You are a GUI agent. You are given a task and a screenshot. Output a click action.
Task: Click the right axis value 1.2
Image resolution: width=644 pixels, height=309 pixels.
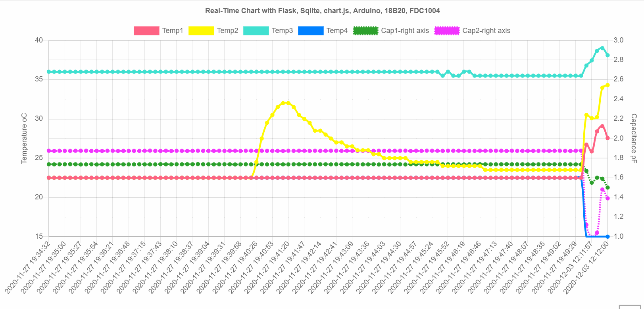(x=618, y=216)
